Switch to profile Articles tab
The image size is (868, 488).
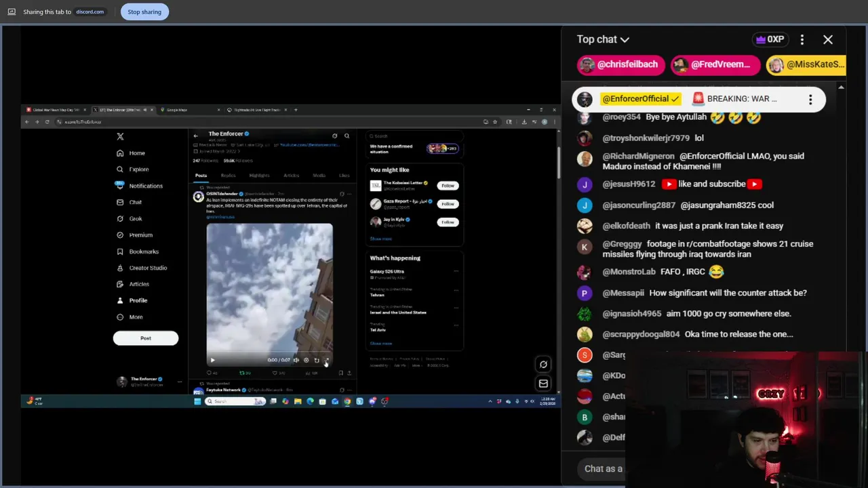[291, 176]
